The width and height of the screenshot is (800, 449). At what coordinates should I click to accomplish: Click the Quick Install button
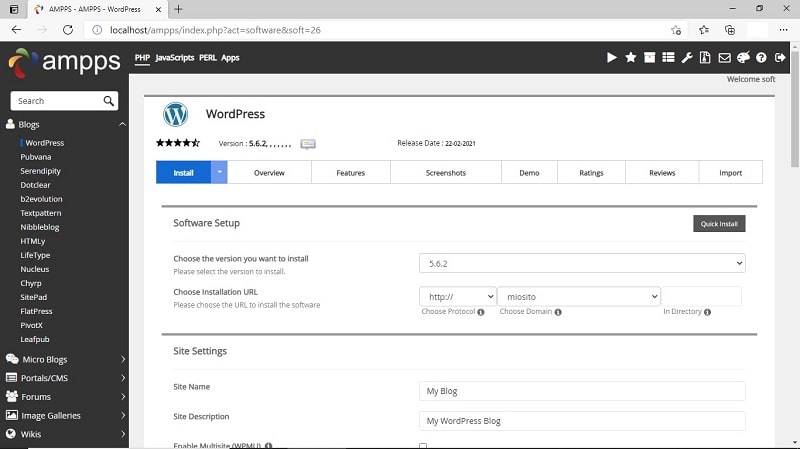point(719,223)
